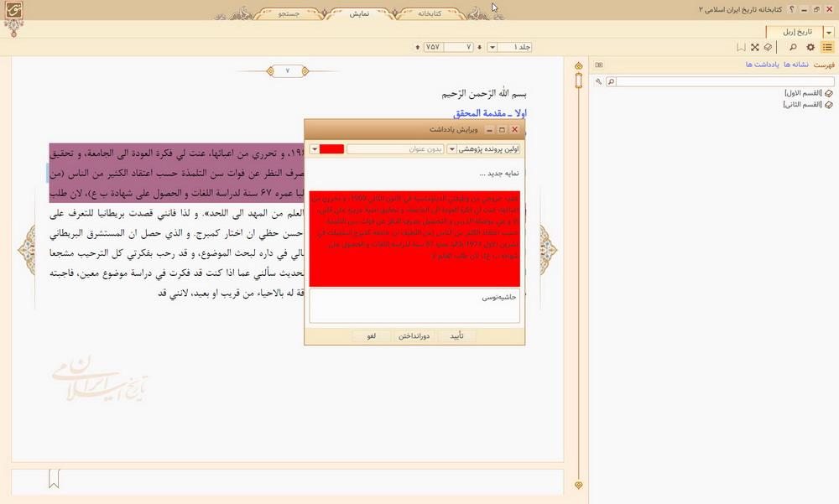This screenshot has height=504, width=839.
Task: Click the wrench icon next to the search box
Action: pos(599,82)
